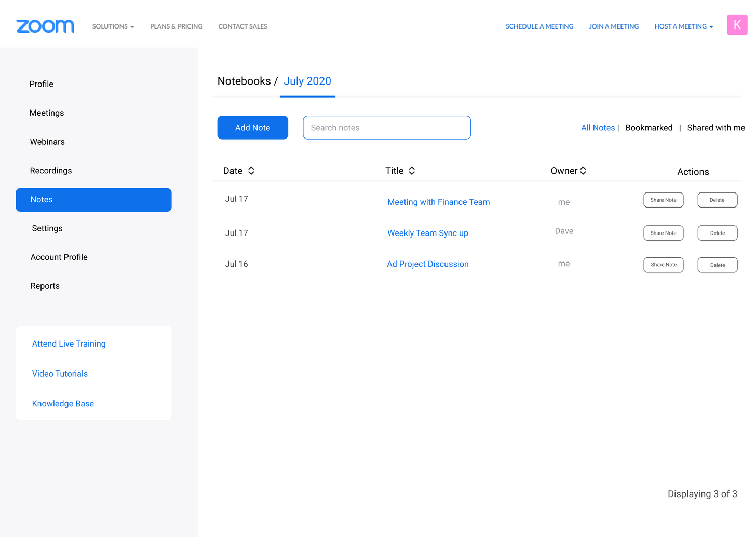The height and width of the screenshot is (537, 756).
Task: Switch to the July 2020 notebook tab
Action: (307, 81)
